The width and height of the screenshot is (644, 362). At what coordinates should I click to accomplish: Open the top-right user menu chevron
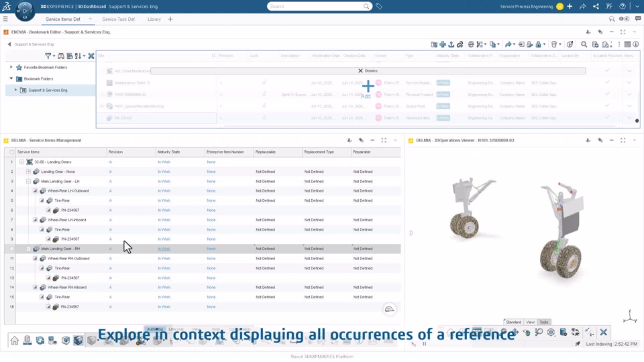(x=637, y=6)
